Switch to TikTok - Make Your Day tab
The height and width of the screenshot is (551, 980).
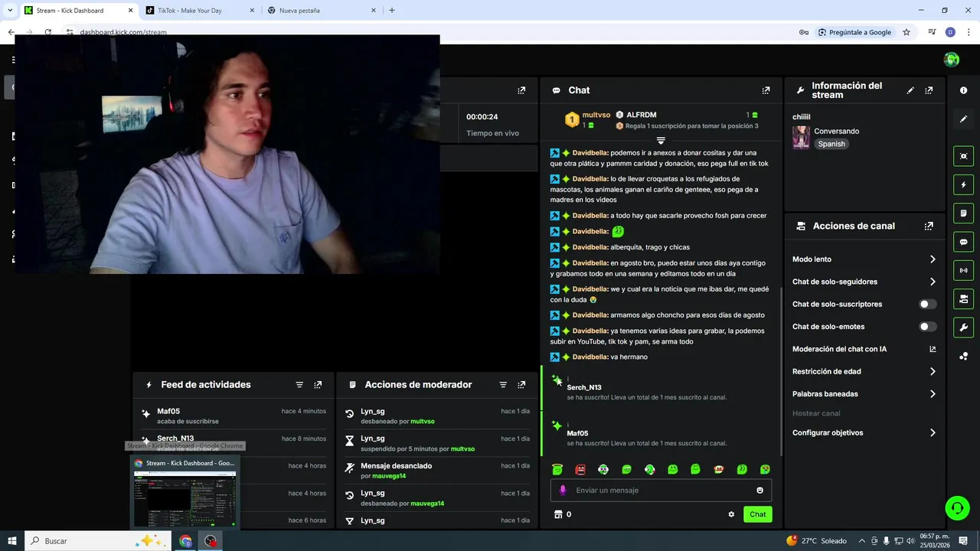pyautogui.click(x=200, y=11)
